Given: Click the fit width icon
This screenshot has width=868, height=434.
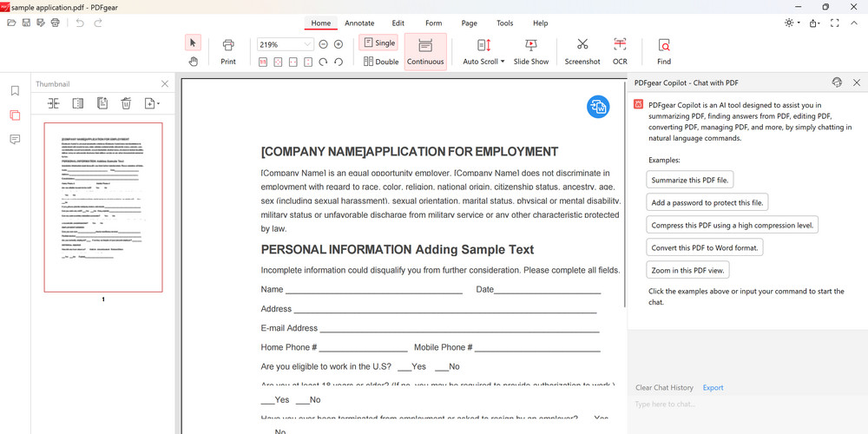Looking at the screenshot, I should point(293,62).
